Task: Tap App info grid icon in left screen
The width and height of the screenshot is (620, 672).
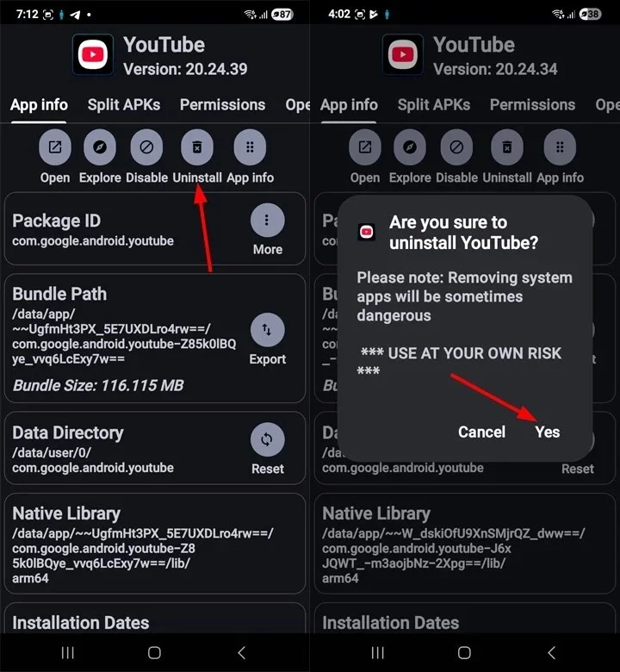Action: tap(250, 147)
